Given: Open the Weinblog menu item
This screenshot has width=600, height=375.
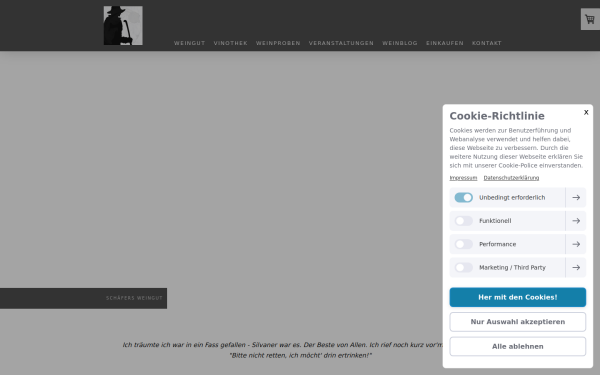Looking at the screenshot, I should pos(400,43).
